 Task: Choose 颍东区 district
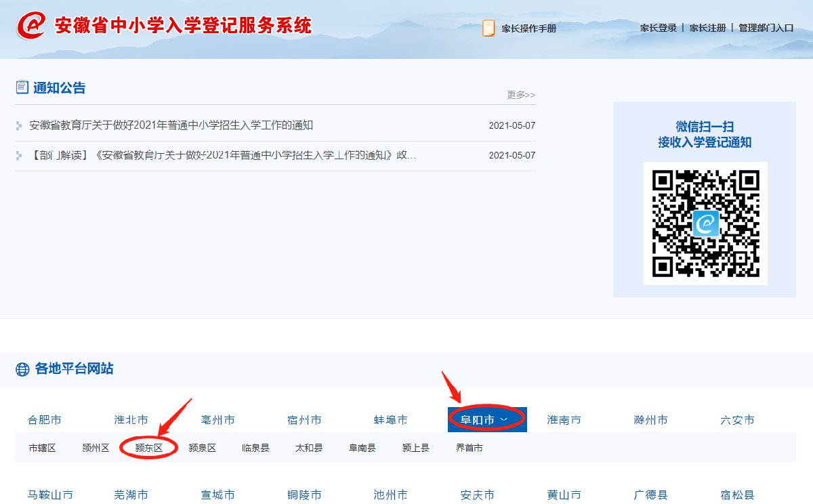click(149, 448)
